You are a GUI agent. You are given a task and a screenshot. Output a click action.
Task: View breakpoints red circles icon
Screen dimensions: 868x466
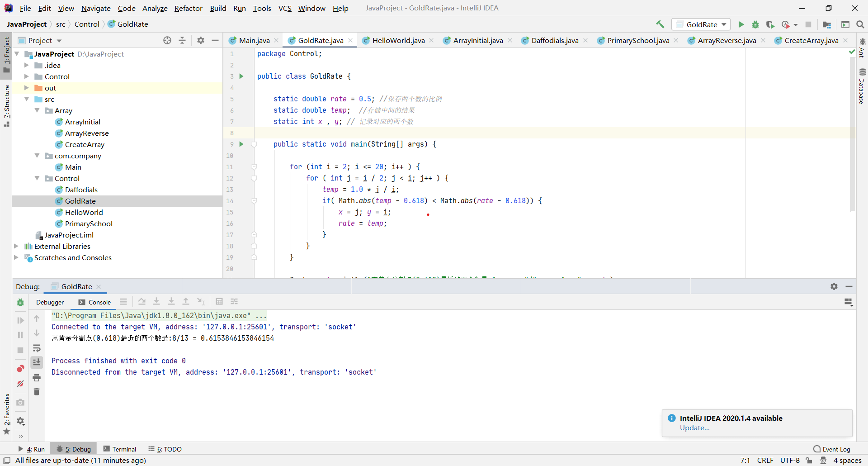tap(20, 369)
